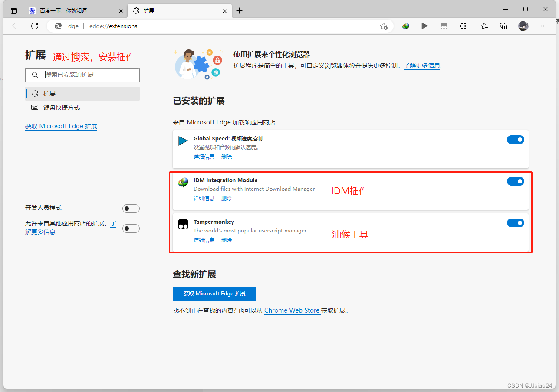Click the Global Speed: 视频速度控制 title

pyautogui.click(x=228, y=139)
